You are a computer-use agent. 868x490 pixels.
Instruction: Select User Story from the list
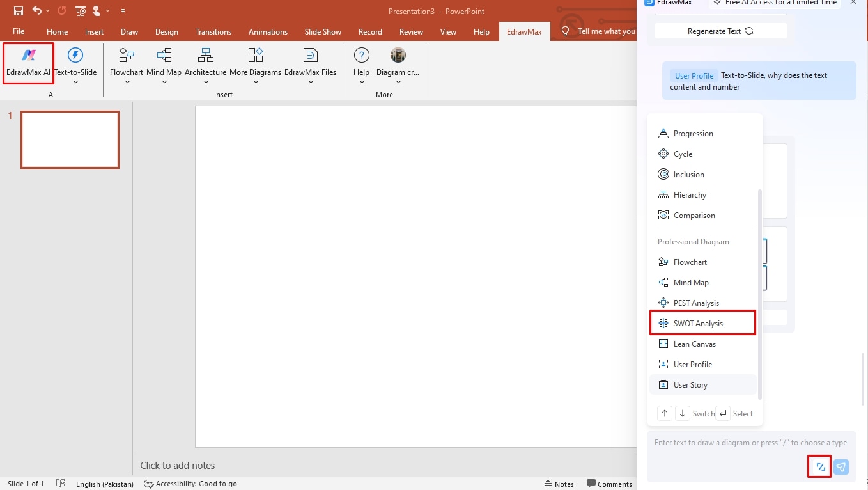(703, 385)
